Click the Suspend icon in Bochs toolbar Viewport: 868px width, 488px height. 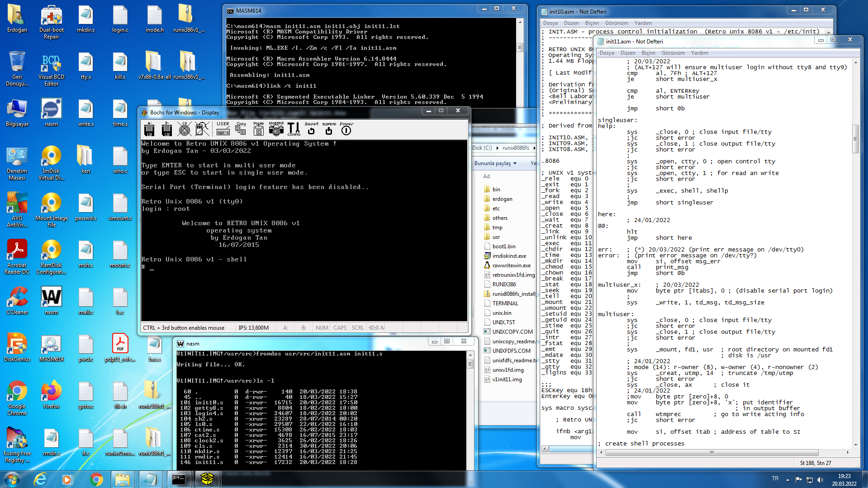click(329, 129)
